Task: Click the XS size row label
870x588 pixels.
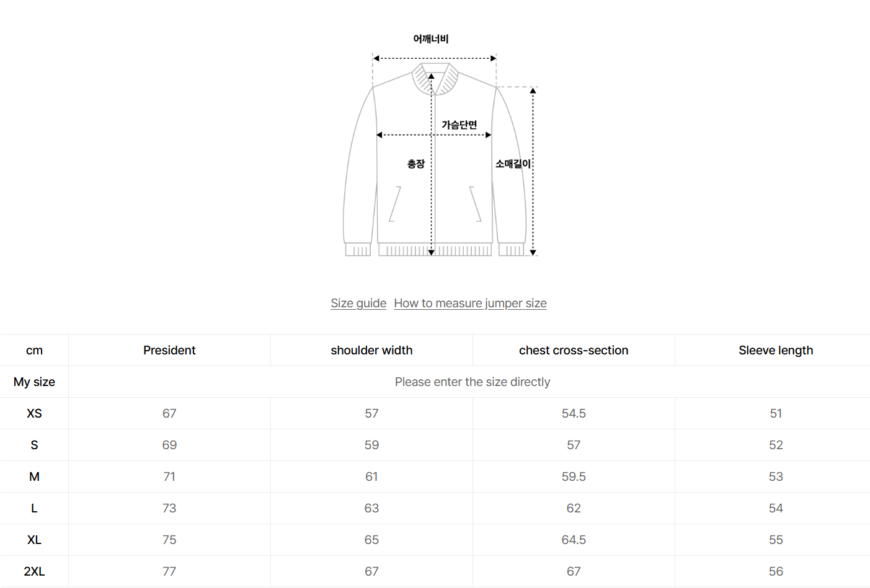Action: click(34, 413)
